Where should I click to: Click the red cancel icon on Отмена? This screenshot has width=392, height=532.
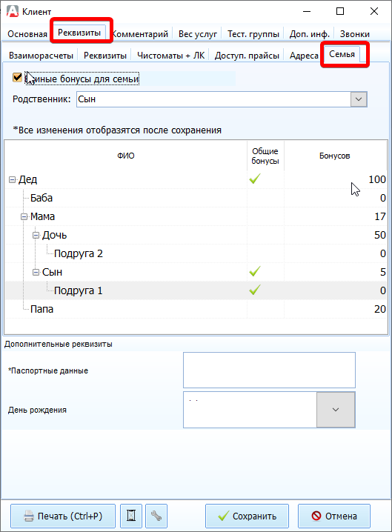point(316,516)
